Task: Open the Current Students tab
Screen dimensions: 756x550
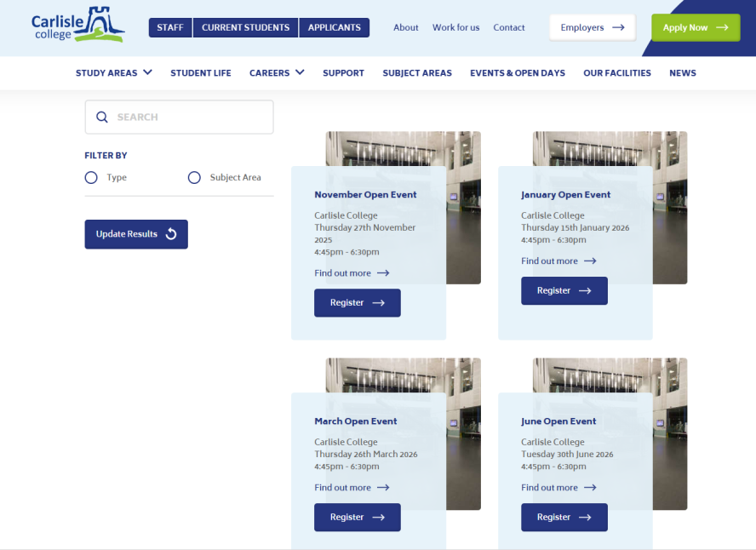Action: [245, 27]
